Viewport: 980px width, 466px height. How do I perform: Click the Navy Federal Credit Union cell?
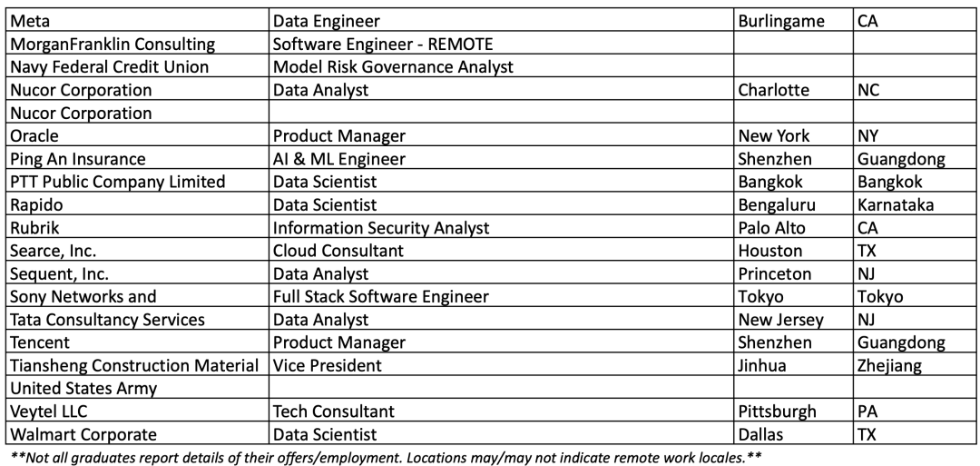point(138,66)
